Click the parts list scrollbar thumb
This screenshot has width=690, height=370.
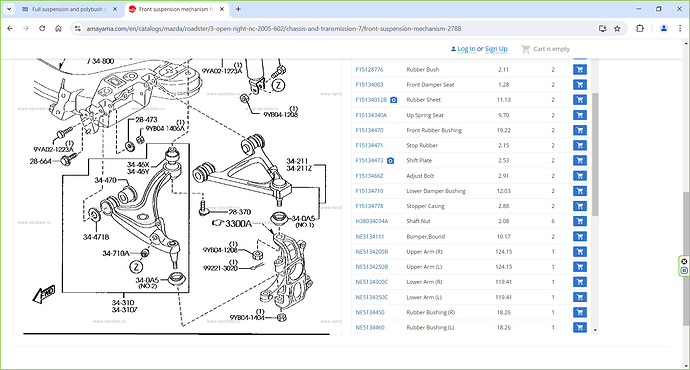coord(595,154)
